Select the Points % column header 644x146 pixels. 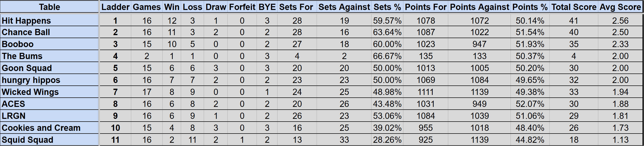point(530,7)
